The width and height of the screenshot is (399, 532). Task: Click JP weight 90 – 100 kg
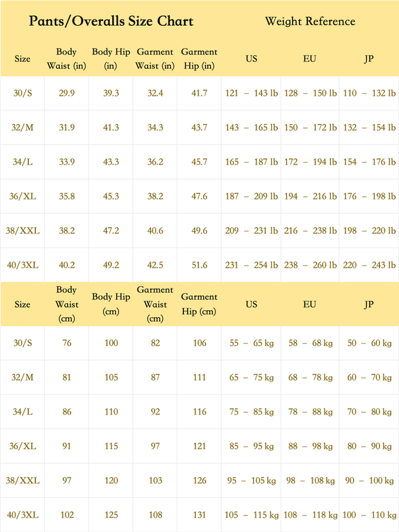coord(369,480)
